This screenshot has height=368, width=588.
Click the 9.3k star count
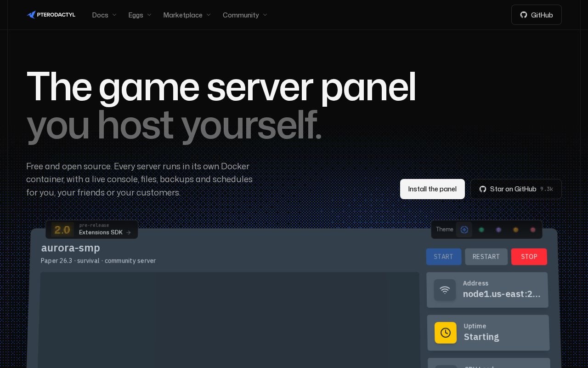tap(547, 189)
